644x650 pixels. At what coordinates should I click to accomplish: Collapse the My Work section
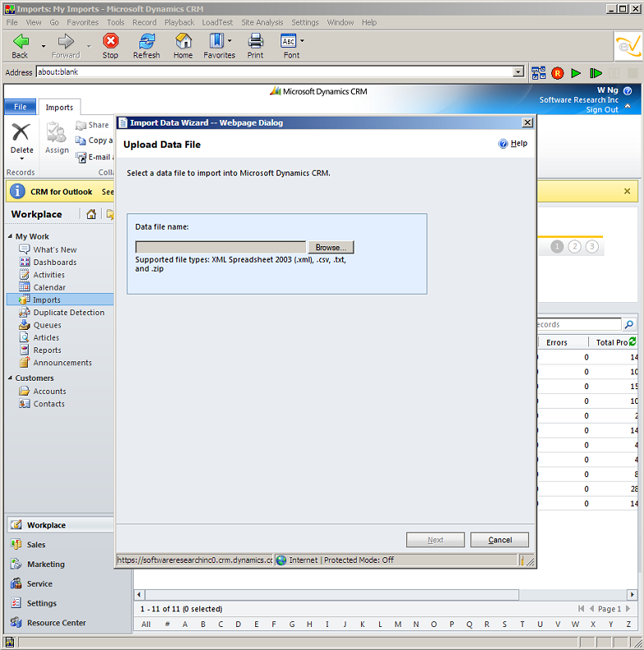pos(10,236)
